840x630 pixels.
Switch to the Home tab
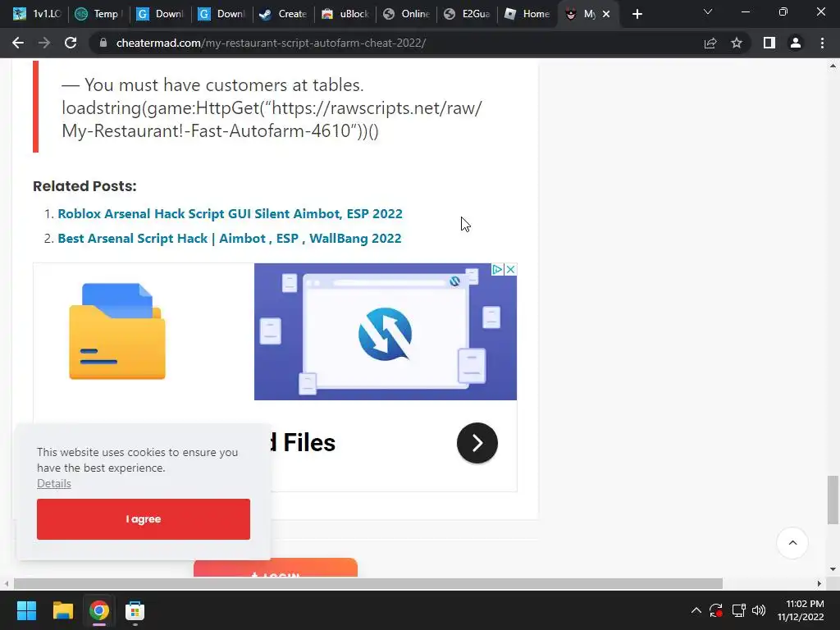[528, 14]
